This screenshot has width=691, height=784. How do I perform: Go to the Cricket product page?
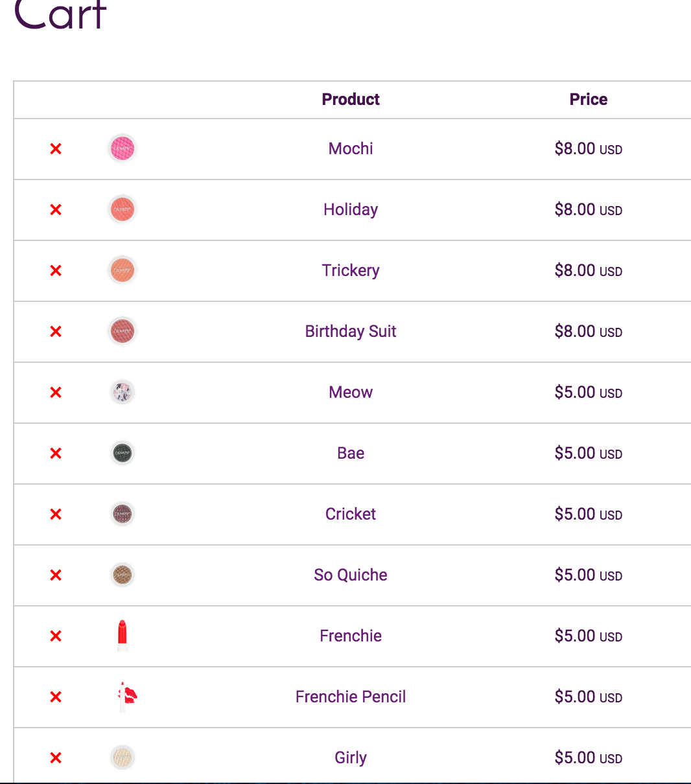pyautogui.click(x=351, y=514)
